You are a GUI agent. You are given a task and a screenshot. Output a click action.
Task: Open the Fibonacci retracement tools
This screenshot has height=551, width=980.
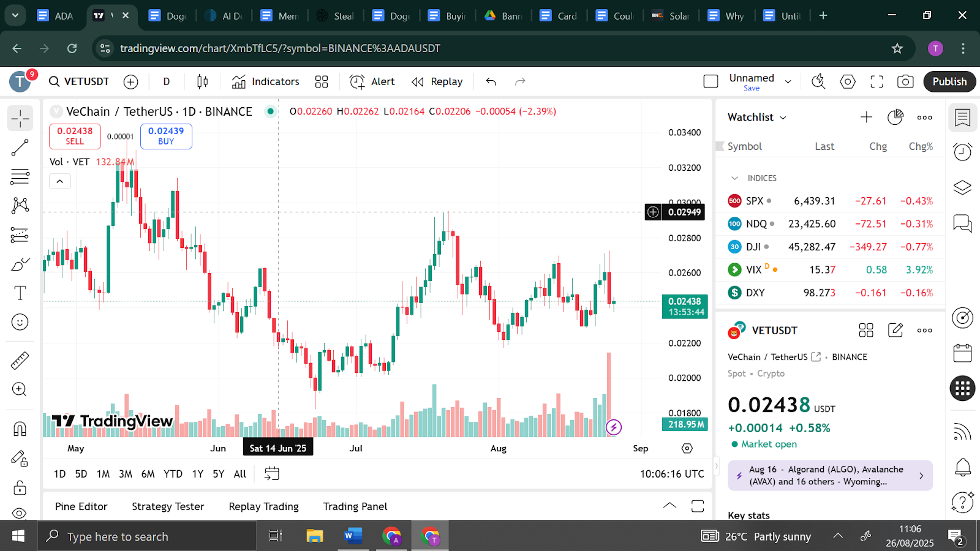click(x=20, y=176)
